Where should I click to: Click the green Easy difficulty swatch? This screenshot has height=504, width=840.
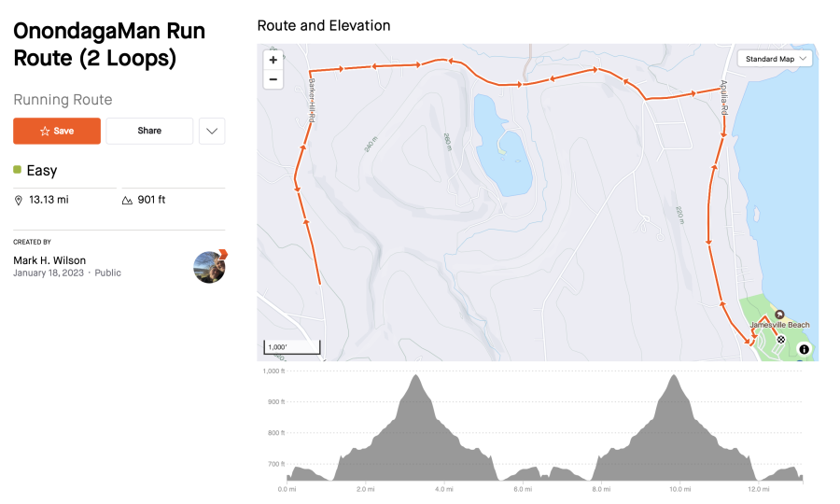18,170
